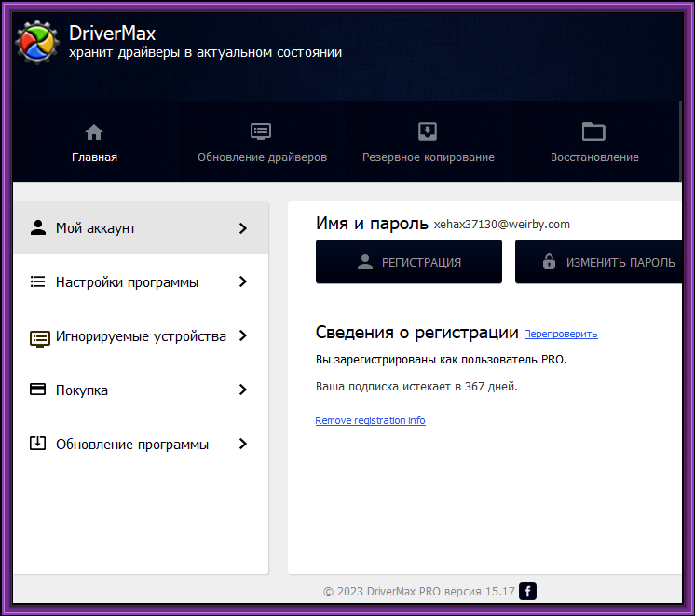This screenshot has width=695, height=616.
Task: Click the list icon beside Настройки программы
Action: [37, 281]
